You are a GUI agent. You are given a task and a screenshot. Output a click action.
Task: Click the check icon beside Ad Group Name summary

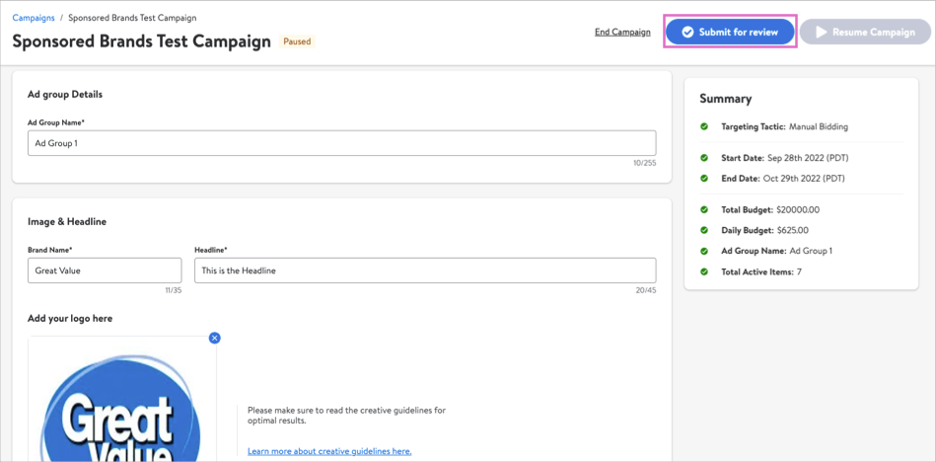pyautogui.click(x=704, y=251)
